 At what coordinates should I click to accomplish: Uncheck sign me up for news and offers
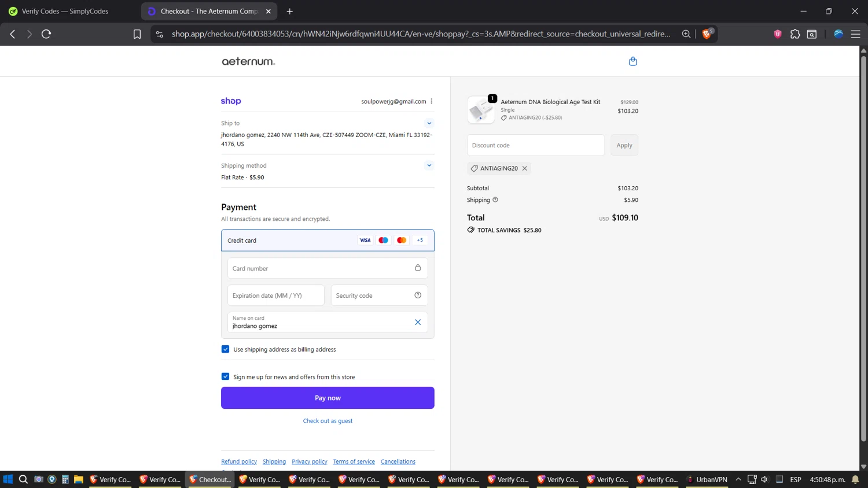225,376
